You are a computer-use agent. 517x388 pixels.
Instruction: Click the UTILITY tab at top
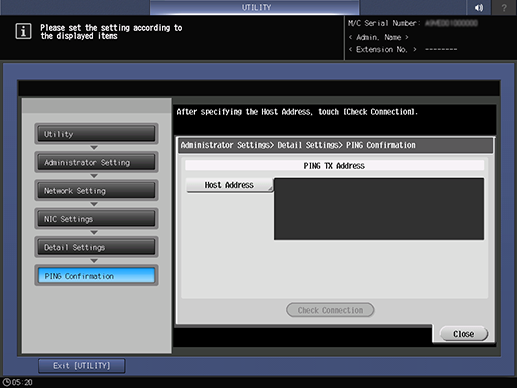(x=255, y=7)
